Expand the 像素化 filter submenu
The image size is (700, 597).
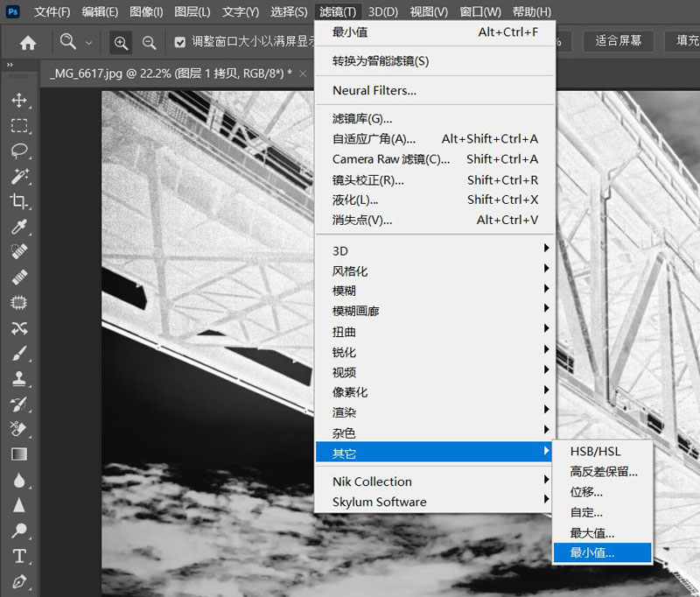tap(435, 392)
